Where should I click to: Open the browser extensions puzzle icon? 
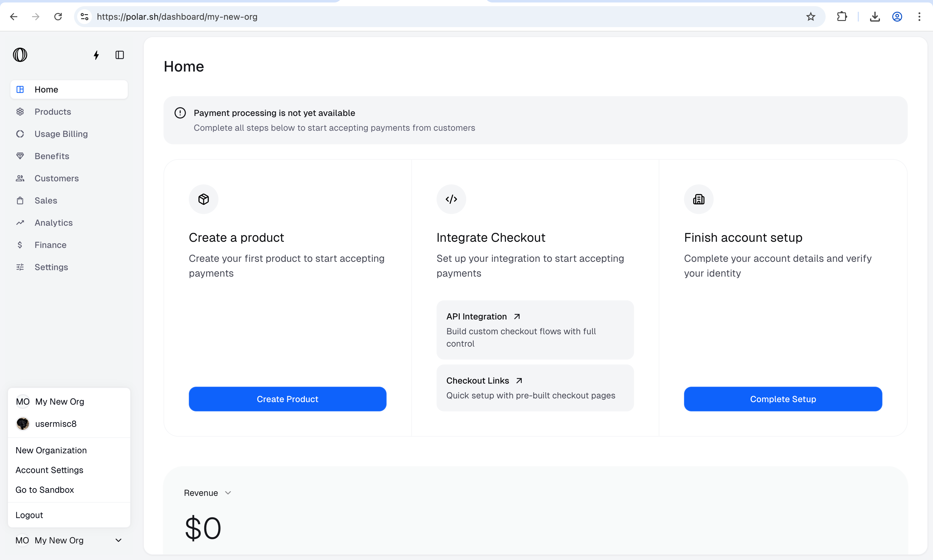point(842,17)
